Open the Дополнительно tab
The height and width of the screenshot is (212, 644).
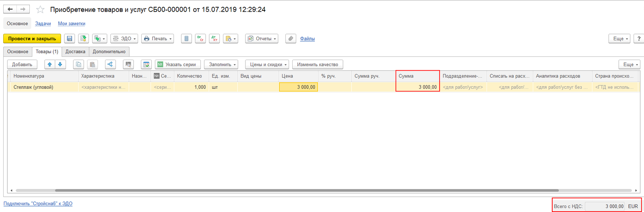109,52
